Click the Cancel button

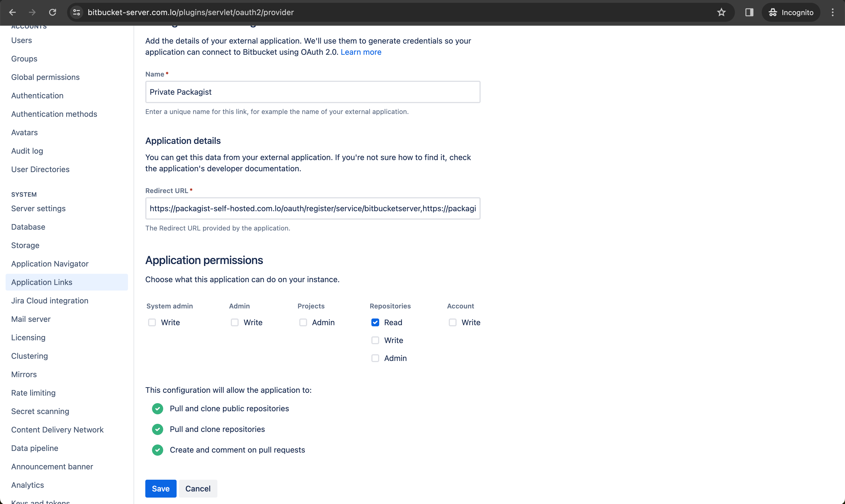point(198,488)
